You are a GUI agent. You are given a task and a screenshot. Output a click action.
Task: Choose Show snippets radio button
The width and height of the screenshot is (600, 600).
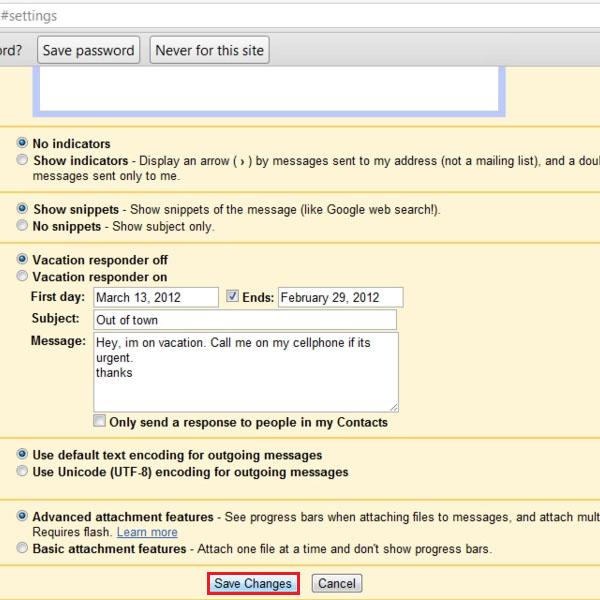click(x=22, y=209)
